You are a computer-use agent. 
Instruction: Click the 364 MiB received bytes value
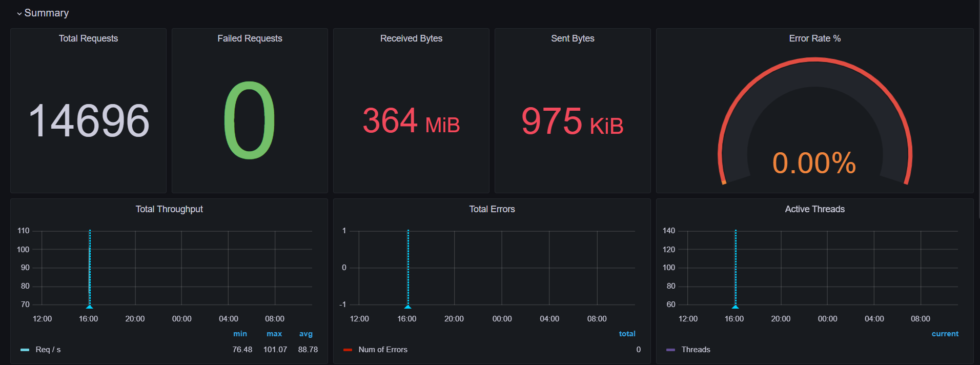tap(411, 121)
